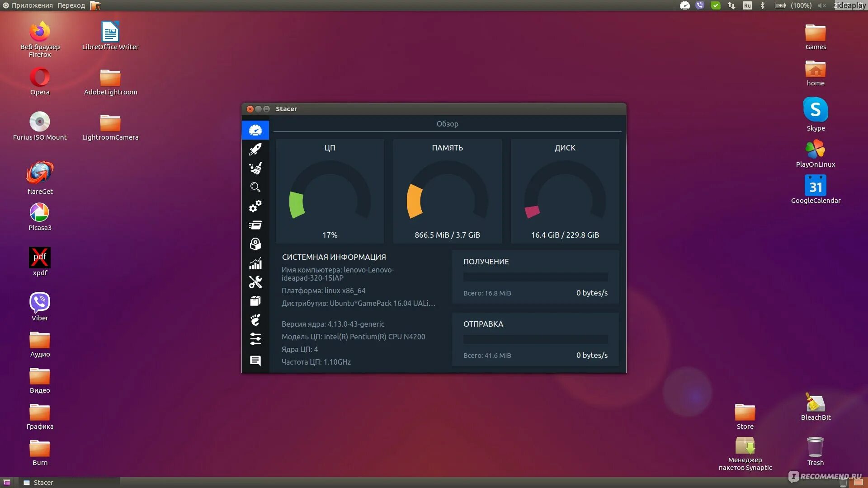Open Uninstaller disk-box icon
This screenshot has height=488, width=868.
[255, 244]
